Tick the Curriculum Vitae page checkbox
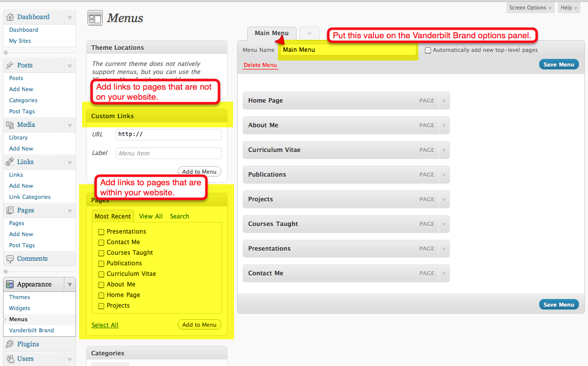The height and width of the screenshot is (366, 588). 101,274
